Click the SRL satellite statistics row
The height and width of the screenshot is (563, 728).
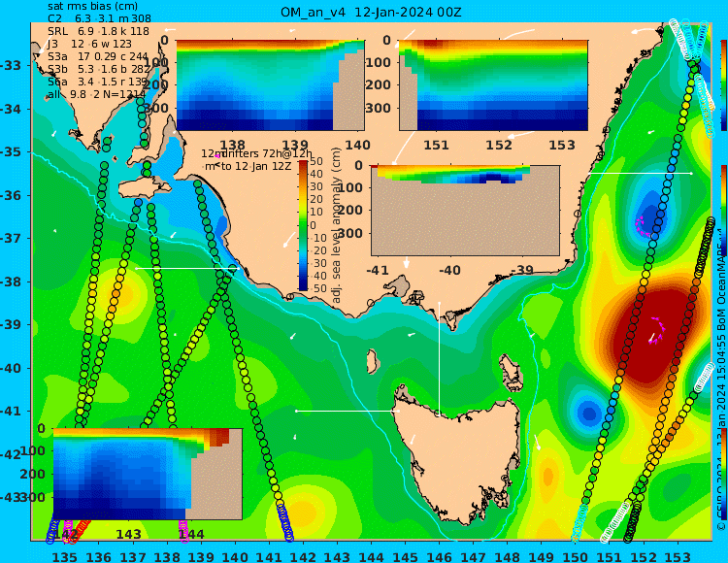click(x=98, y=32)
